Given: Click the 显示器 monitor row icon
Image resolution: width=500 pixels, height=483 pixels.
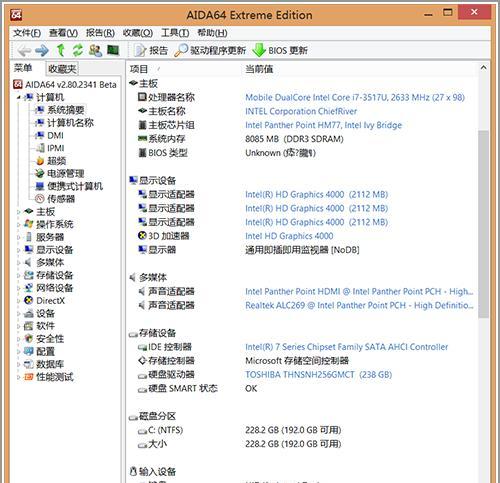Looking at the screenshot, I should coord(142,249).
